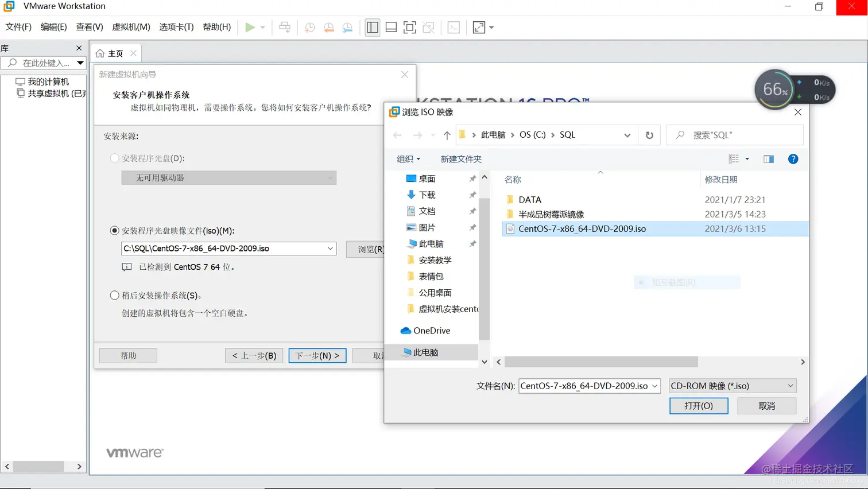Click the New folder (新建文件夹) button
Screen dimensions: 868x489
(461, 159)
